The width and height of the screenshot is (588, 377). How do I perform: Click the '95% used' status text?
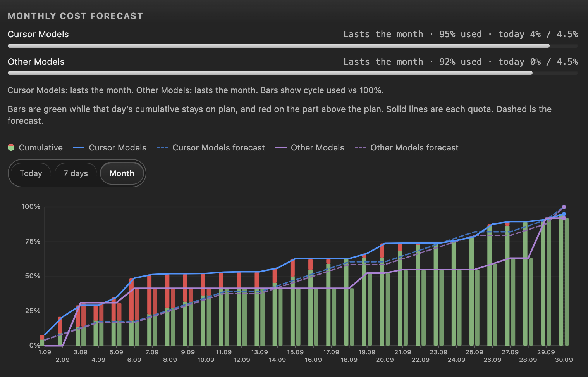461,34
